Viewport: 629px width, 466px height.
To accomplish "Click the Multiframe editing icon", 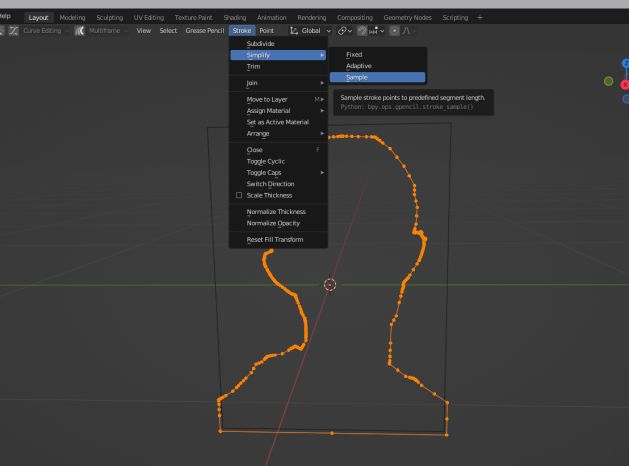I will 79,30.
